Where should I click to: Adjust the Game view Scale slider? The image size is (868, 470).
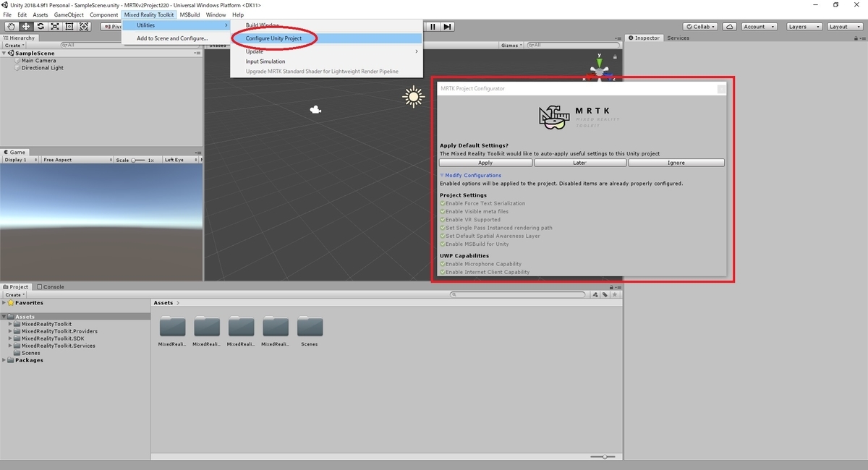click(x=138, y=160)
